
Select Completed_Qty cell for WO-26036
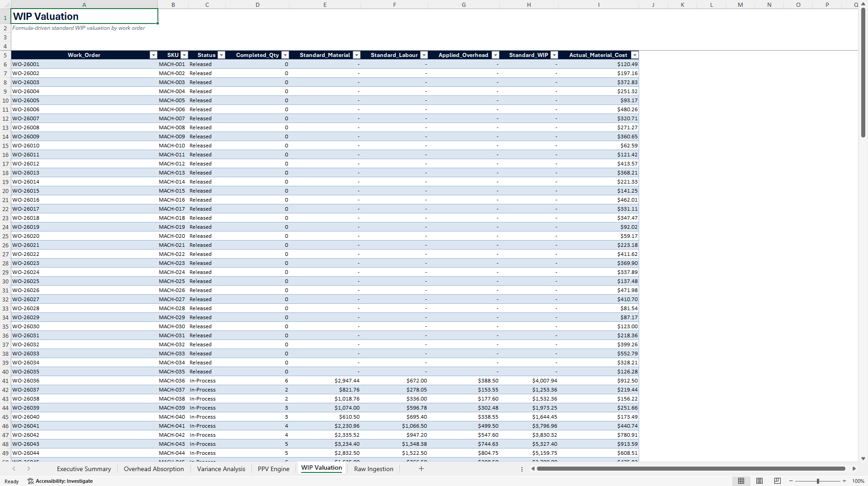257,381
